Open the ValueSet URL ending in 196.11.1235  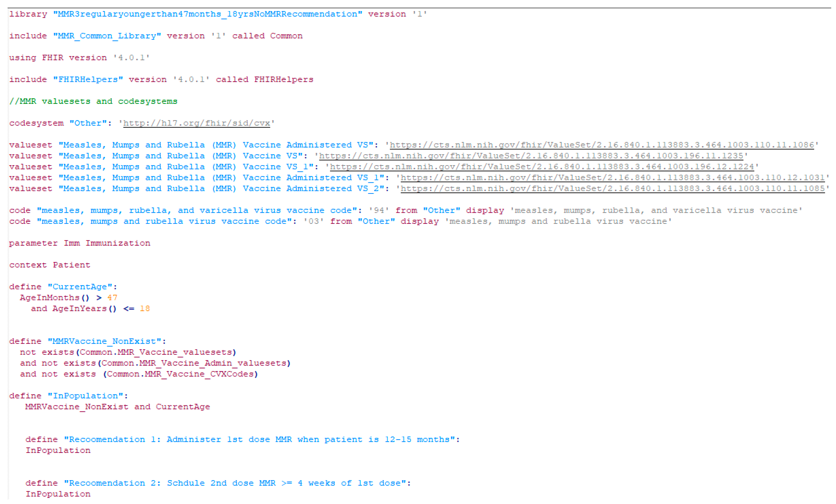point(531,156)
